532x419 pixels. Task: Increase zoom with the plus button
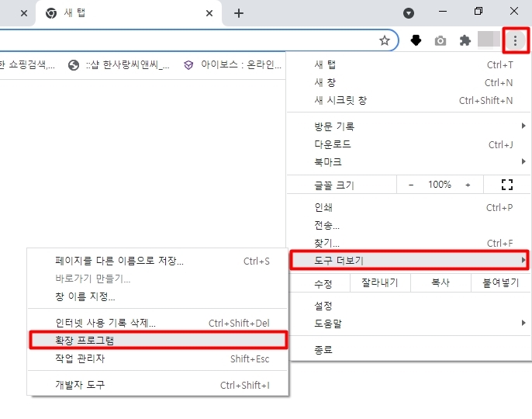point(468,185)
